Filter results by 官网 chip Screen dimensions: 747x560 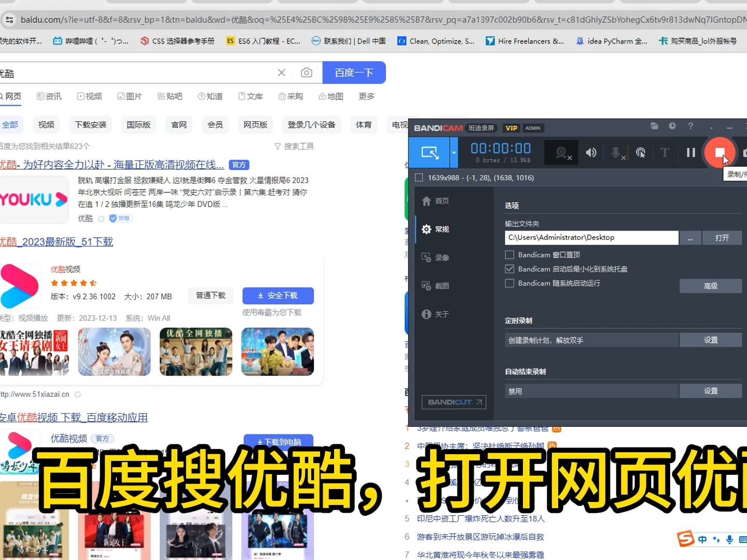point(179,124)
